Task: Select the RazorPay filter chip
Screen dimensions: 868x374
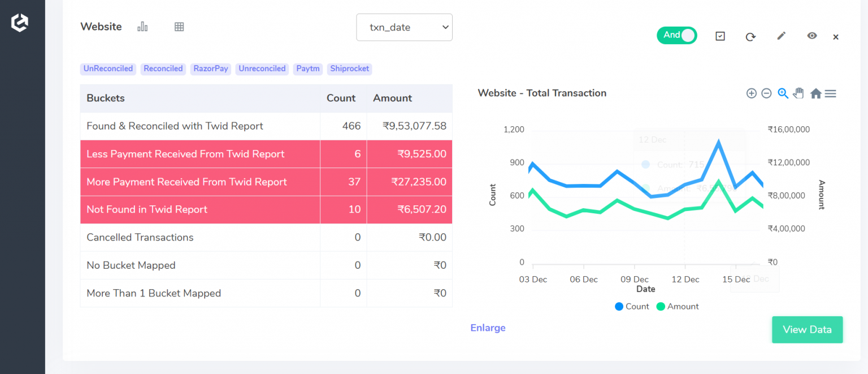Action: coord(210,68)
